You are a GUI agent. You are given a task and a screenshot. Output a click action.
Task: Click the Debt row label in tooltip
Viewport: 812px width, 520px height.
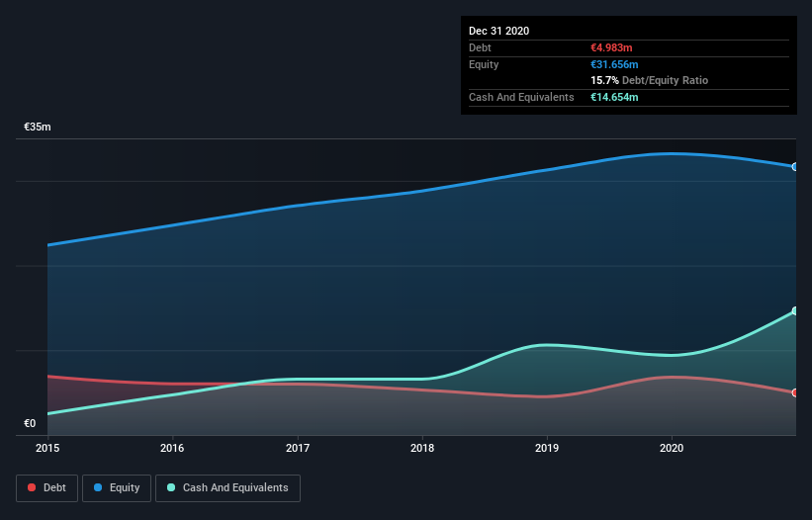(x=480, y=47)
